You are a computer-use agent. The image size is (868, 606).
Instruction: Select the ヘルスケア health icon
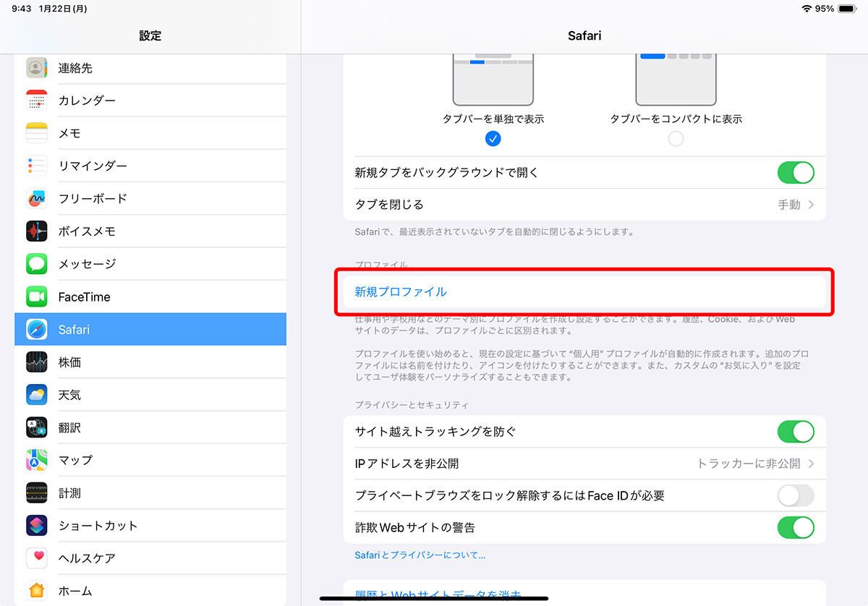click(x=37, y=558)
